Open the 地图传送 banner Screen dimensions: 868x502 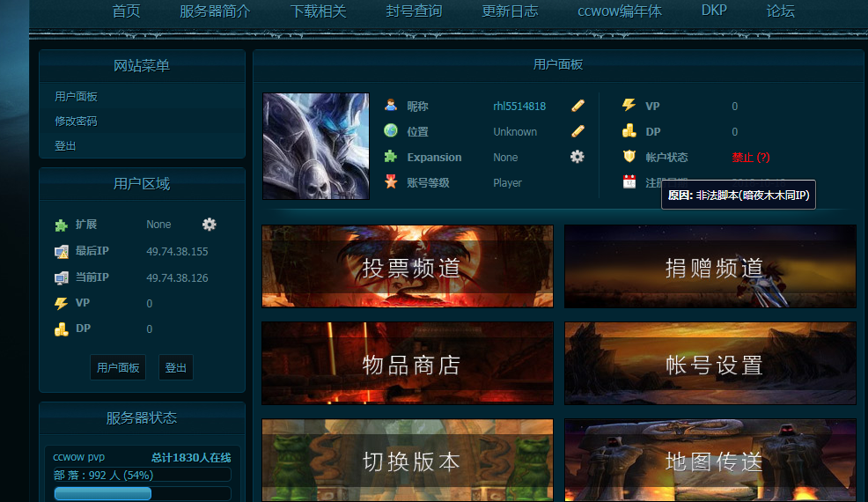point(710,460)
